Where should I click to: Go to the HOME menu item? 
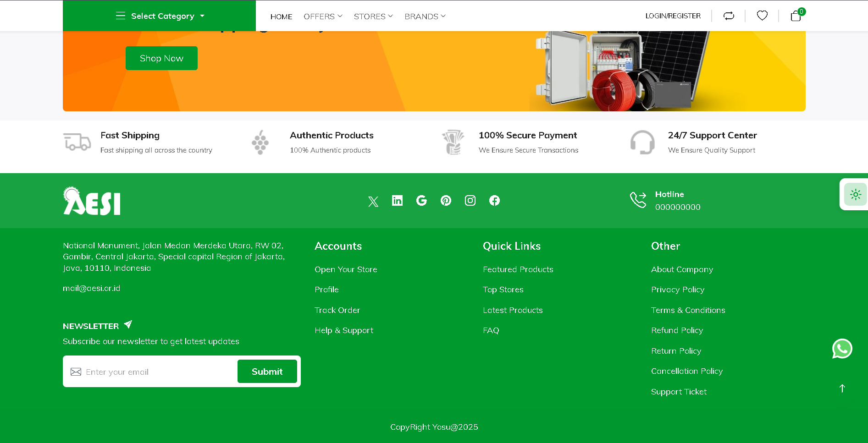281,16
